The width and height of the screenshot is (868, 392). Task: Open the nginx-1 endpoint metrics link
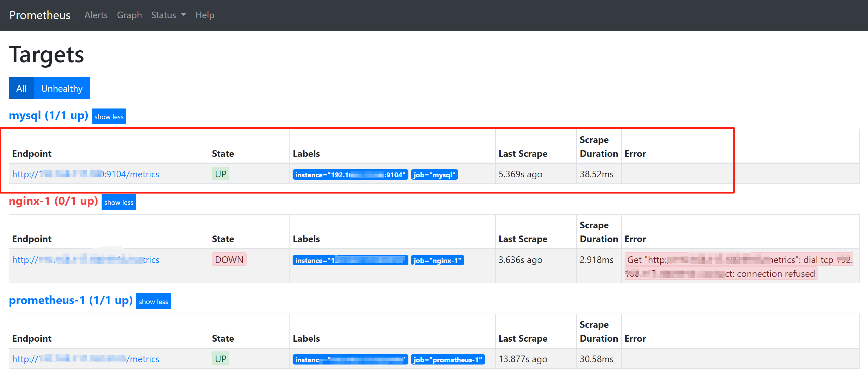click(x=86, y=260)
